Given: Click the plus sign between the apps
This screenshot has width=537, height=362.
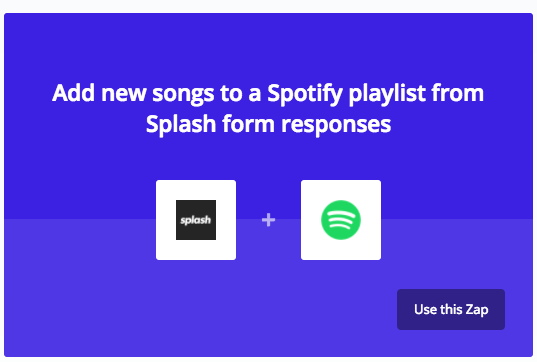Looking at the screenshot, I should (268, 220).
